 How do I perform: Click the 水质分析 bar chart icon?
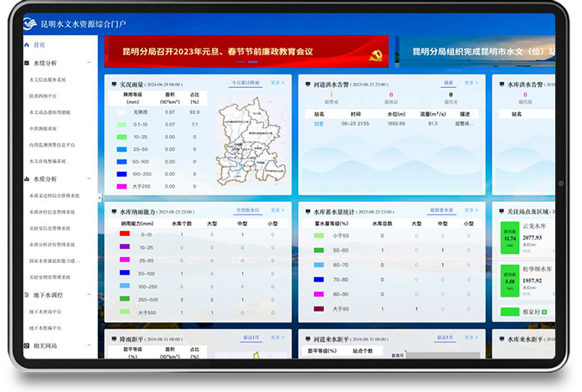(x=26, y=179)
